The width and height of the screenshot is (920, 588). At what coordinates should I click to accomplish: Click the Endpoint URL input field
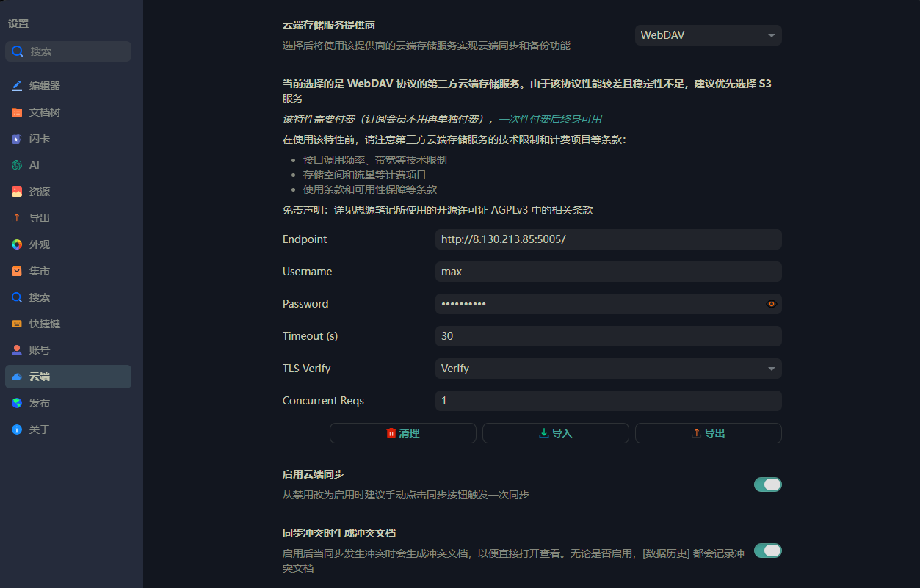pos(608,239)
